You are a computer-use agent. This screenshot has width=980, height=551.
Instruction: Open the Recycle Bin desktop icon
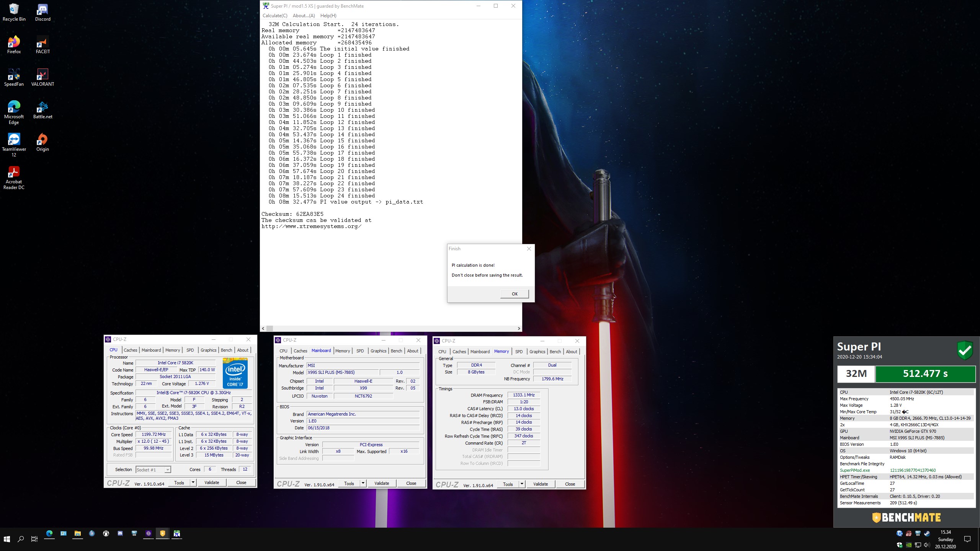14,12
